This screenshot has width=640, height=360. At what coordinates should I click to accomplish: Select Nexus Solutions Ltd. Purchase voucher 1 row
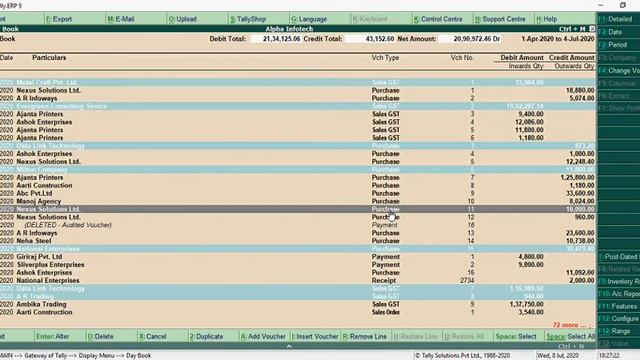tap(298, 90)
